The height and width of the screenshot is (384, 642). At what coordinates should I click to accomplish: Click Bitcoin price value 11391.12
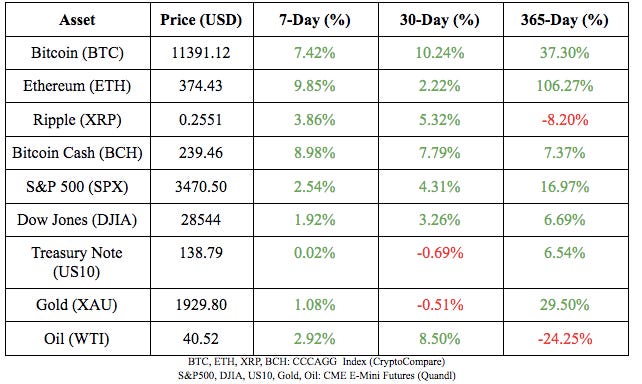(201, 53)
